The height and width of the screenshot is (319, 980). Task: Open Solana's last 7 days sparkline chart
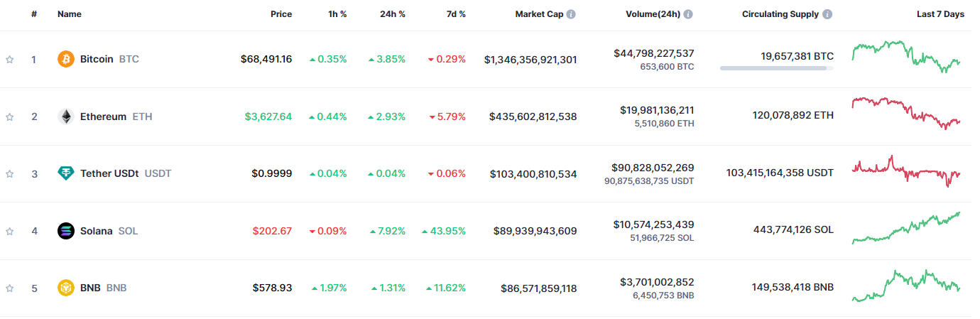(x=905, y=227)
